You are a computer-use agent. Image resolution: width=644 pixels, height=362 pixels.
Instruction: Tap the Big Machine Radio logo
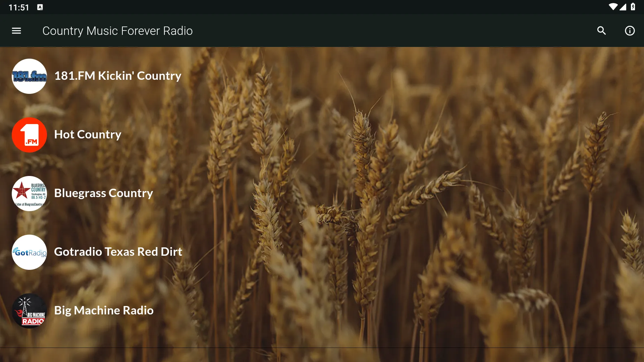pyautogui.click(x=30, y=311)
